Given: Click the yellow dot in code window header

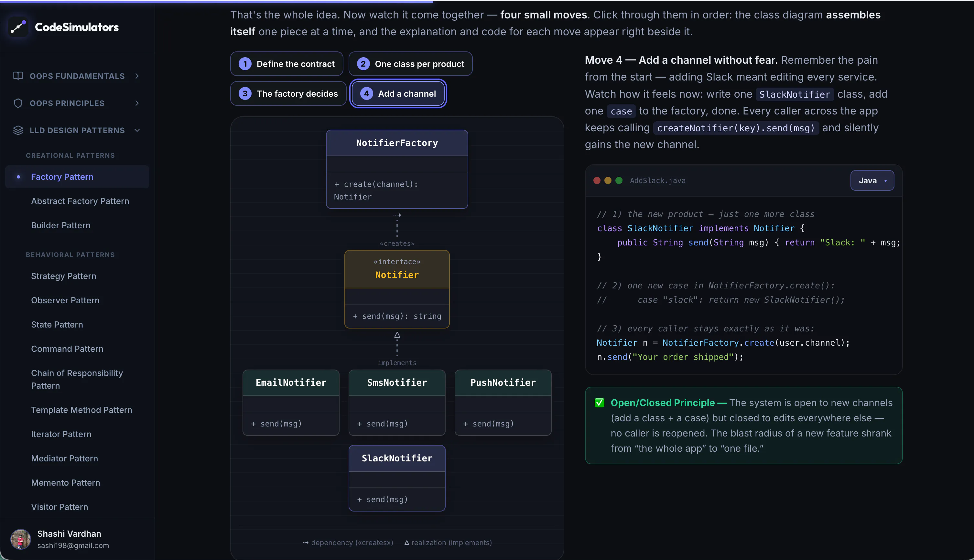Looking at the screenshot, I should 608,180.
